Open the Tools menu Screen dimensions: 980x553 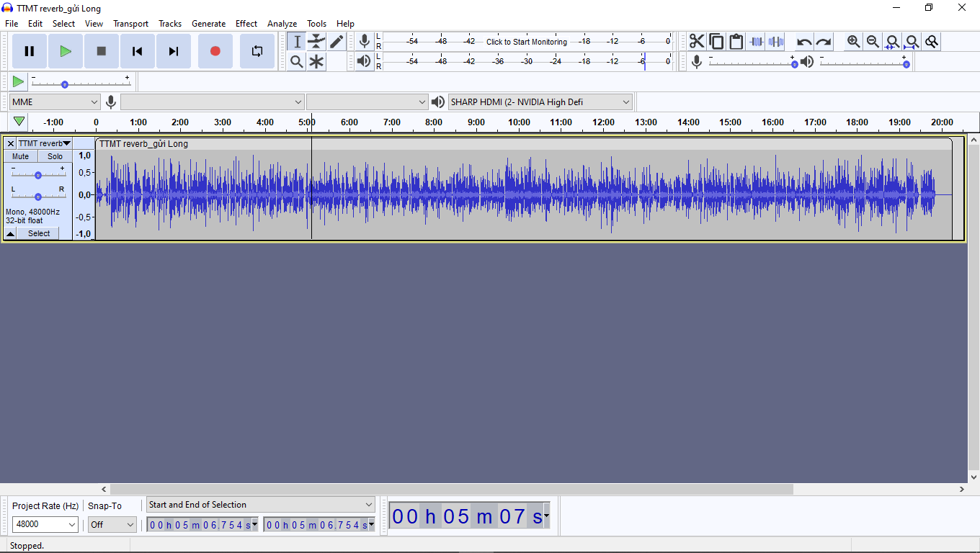point(316,24)
